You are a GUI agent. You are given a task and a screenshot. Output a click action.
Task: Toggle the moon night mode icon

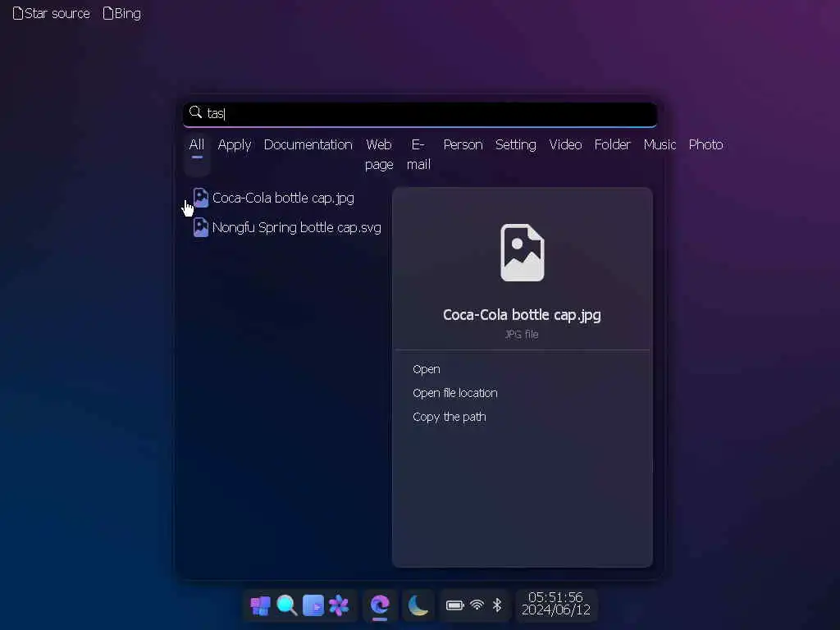tap(418, 605)
